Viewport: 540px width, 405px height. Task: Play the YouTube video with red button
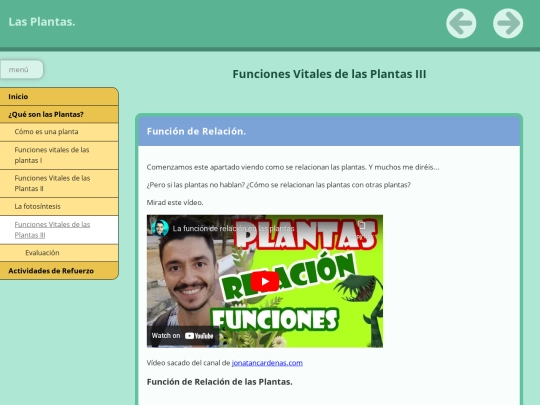[265, 281]
